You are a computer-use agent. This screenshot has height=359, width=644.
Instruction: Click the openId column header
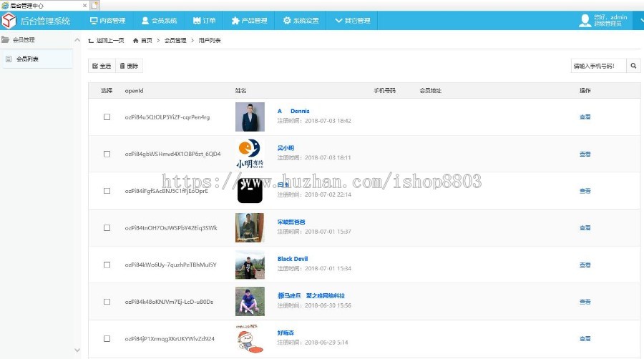(x=134, y=91)
